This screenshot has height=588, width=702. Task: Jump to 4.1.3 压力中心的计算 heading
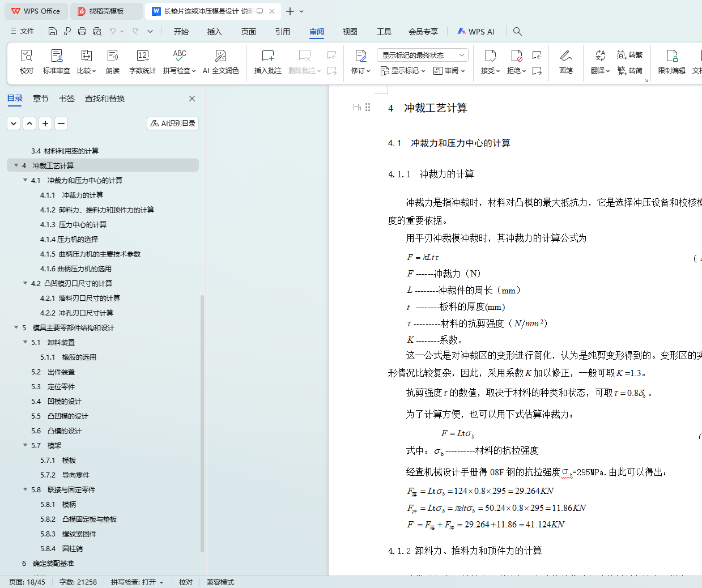[x=73, y=224]
